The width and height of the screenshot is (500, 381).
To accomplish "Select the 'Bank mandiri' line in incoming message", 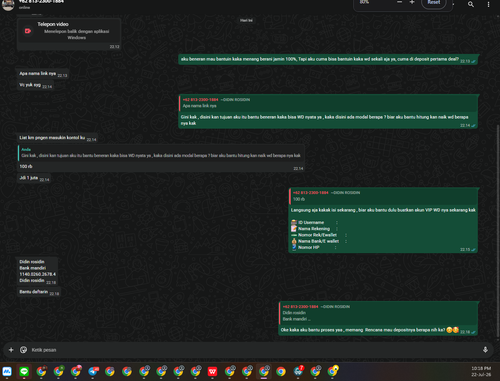I will [33, 268].
